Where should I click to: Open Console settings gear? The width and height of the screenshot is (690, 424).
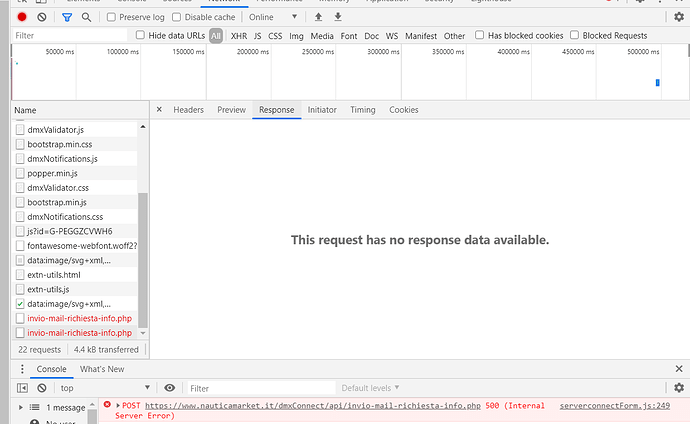(679, 387)
